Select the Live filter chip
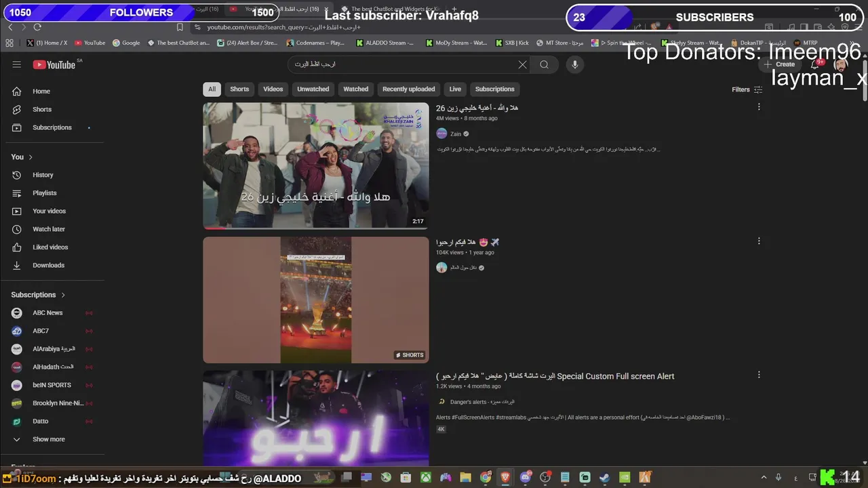This screenshot has height=488, width=868. [x=455, y=89]
